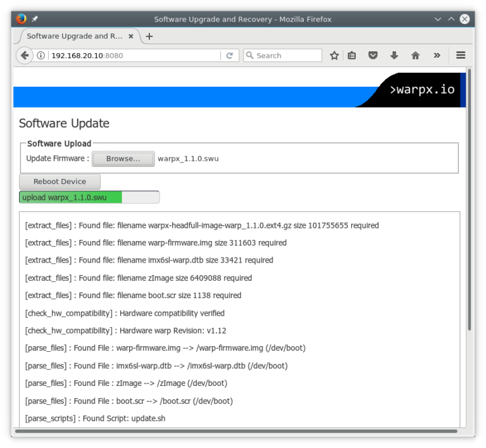The image size is (486, 448).
Task: Click the Firefox icon in title bar
Action: click(x=22, y=19)
